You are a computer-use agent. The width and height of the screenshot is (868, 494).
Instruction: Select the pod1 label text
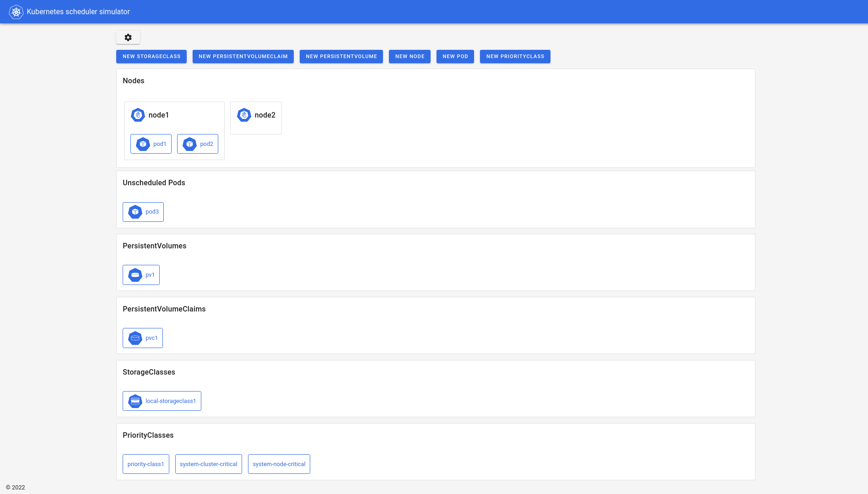coord(160,144)
